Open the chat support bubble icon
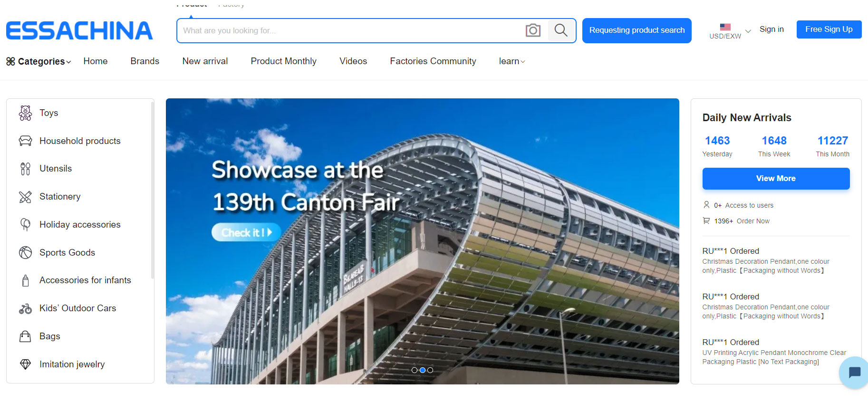Image resolution: width=868 pixels, height=402 pixels. coord(854,372)
